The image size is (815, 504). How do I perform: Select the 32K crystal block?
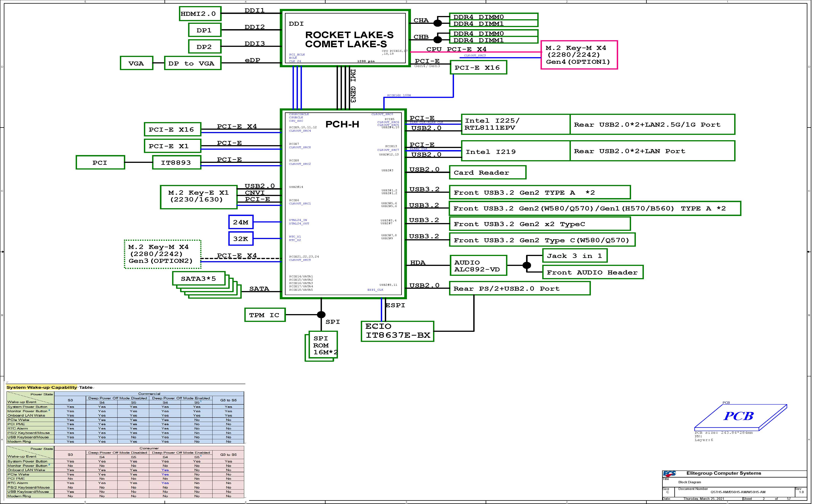tap(241, 239)
